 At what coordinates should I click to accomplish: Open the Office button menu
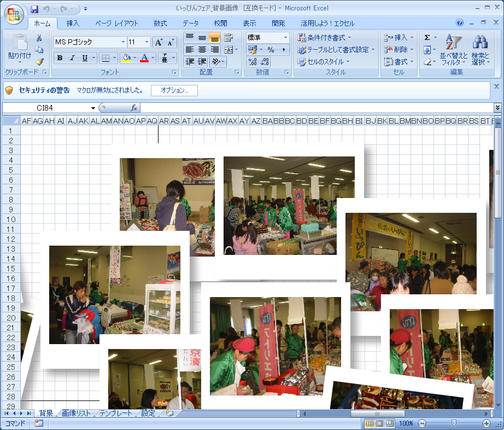[x=14, y=14]
